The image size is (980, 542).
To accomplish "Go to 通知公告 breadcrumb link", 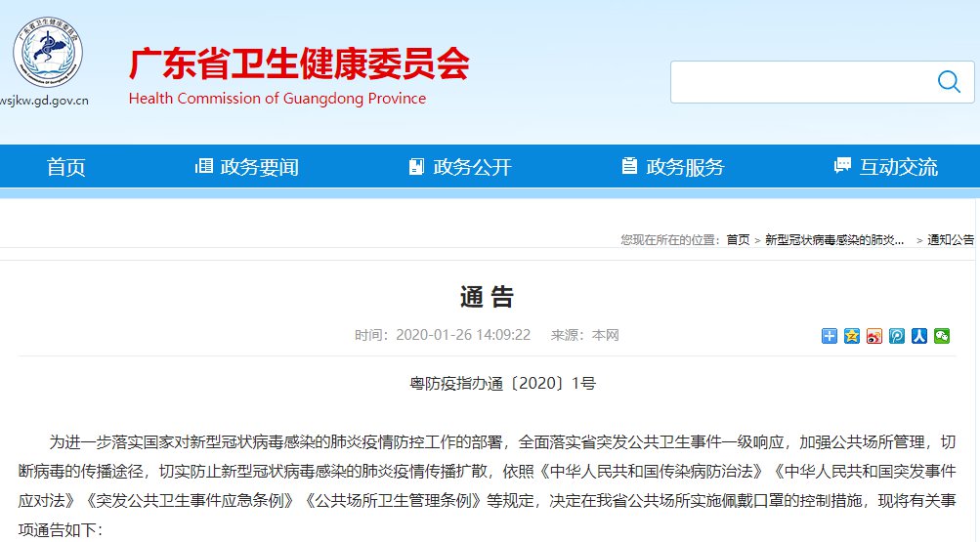I will tap(950, 239).
